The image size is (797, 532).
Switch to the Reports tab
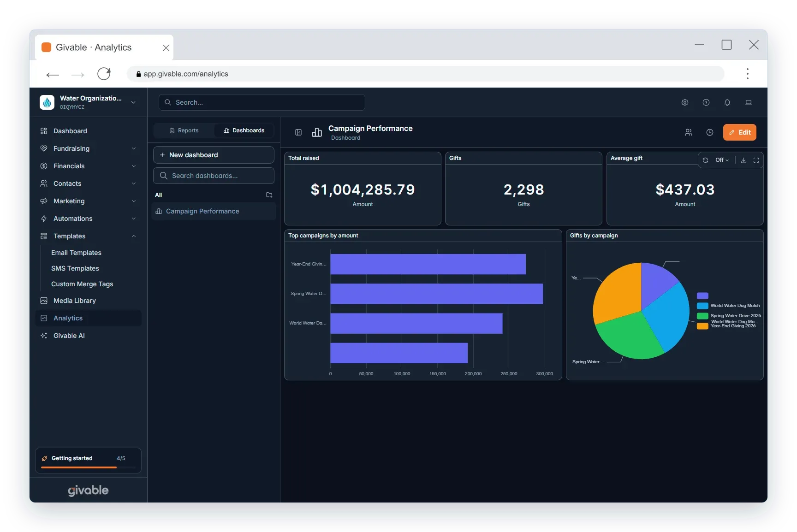[x=184, y=130]
